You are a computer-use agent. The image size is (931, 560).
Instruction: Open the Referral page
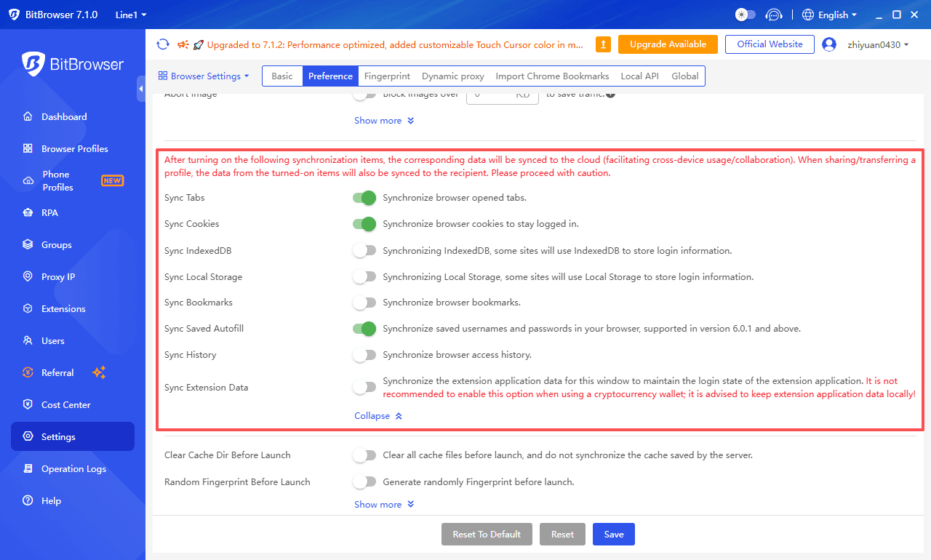coord(57,372)
